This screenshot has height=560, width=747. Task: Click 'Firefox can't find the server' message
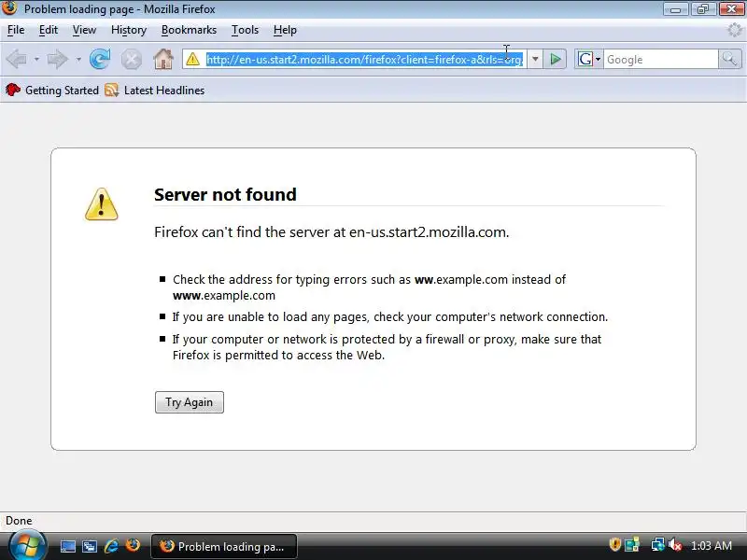point(331,232)
